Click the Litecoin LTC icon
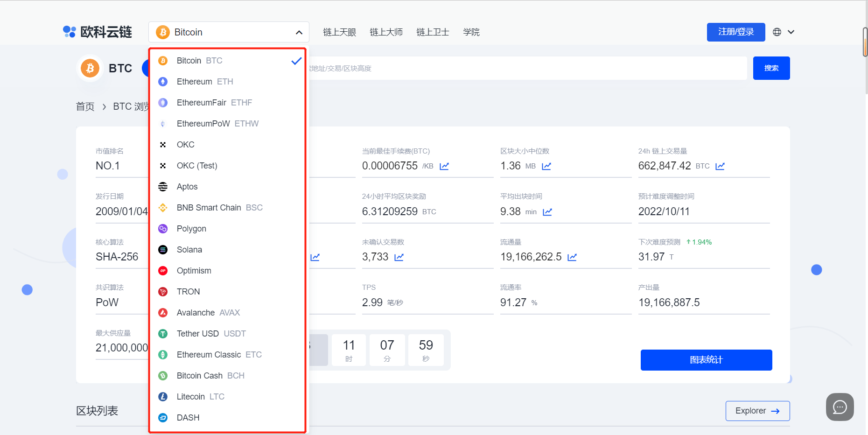The image size is (868, 435). coord(163,397)
